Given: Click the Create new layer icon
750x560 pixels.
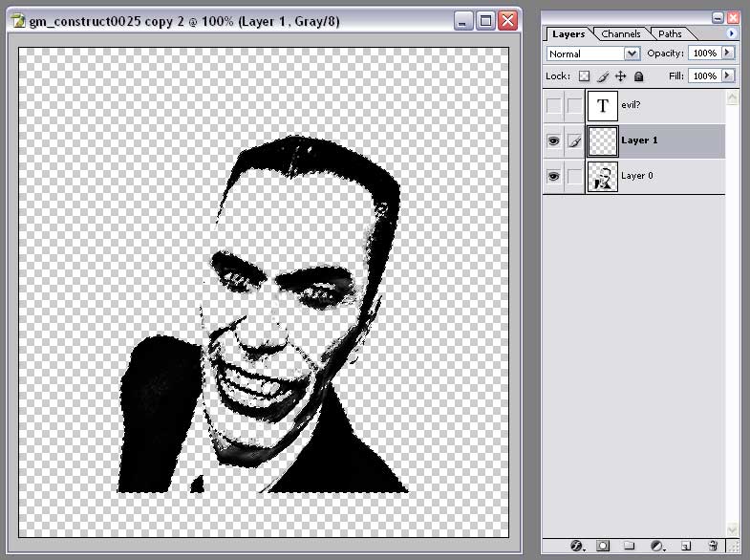Looking at the screenshot, I should 685,546.
